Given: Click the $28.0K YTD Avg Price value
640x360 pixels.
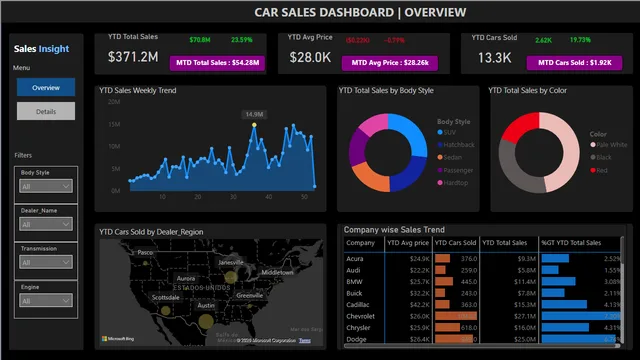Looking at the screenshot, I should (x=310, y=57).
